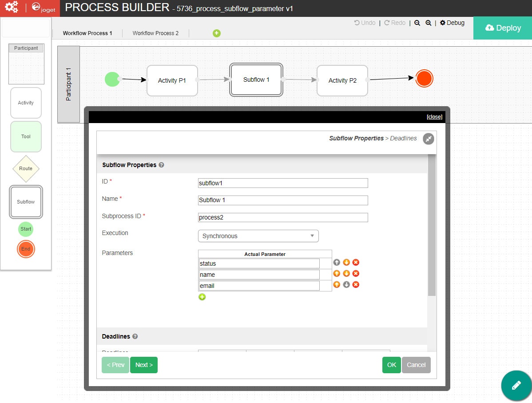Move the name parameter down
This screenshot has width=532, height=403.
tap(346, 274)
